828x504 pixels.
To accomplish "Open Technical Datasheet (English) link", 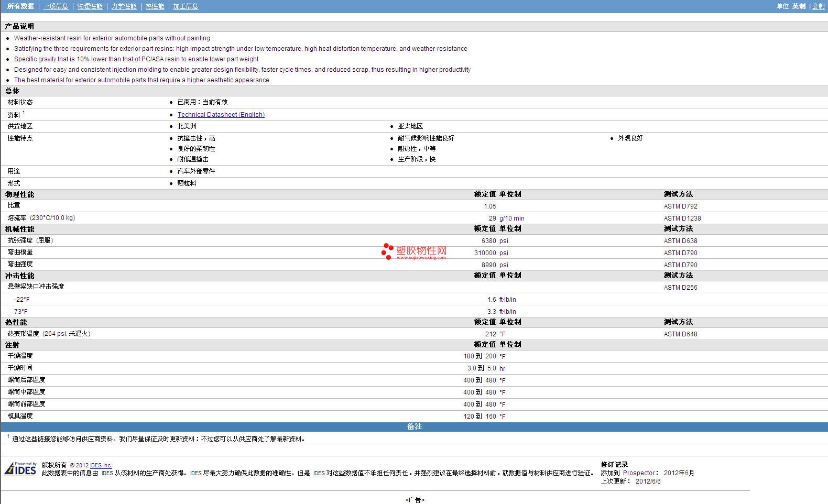I will 221,115.
